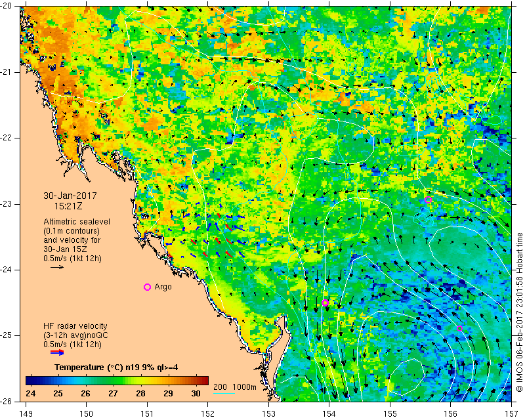The image size is (525, 420).
Task: Click the '-20' latitude axis label
Action: coord(6,6)
